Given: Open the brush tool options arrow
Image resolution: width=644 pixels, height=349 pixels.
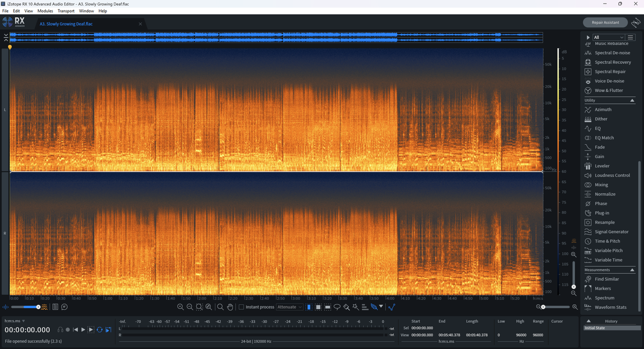Looking at the screenshot, I should (381, 307).
